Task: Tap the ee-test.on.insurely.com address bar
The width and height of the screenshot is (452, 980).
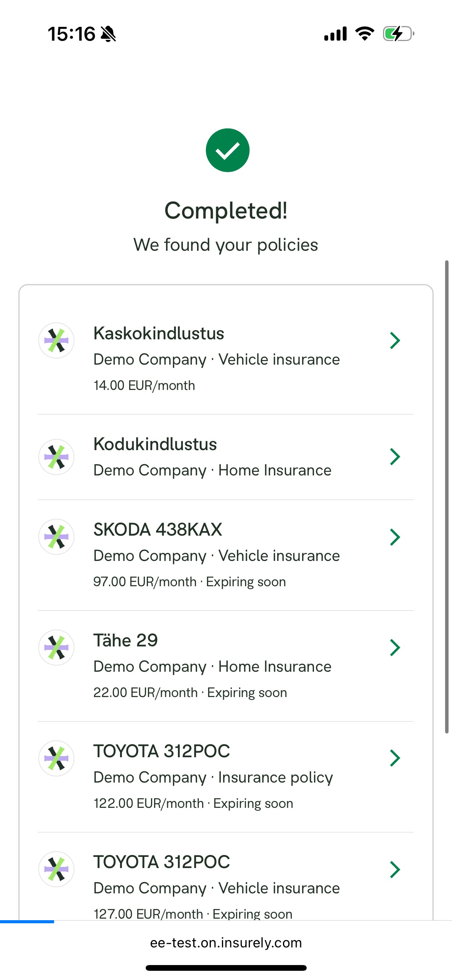Action: [x=226, y=943]
